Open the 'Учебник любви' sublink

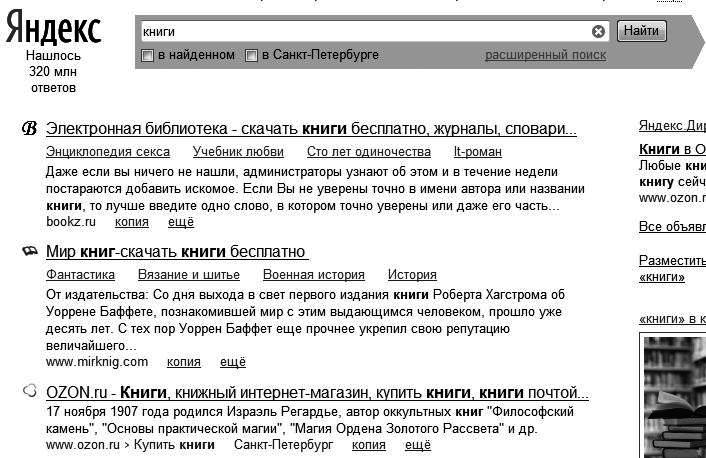tap(238, 152)
